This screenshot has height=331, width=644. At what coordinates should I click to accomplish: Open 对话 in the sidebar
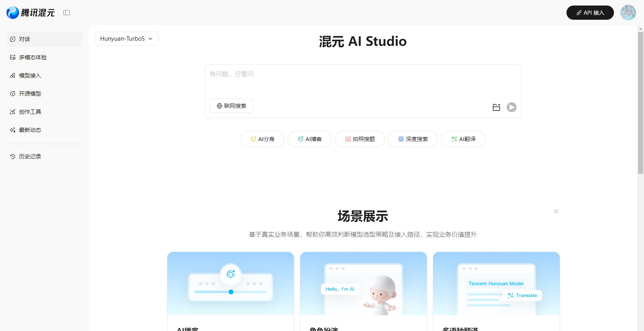click(x=44, y=39)
